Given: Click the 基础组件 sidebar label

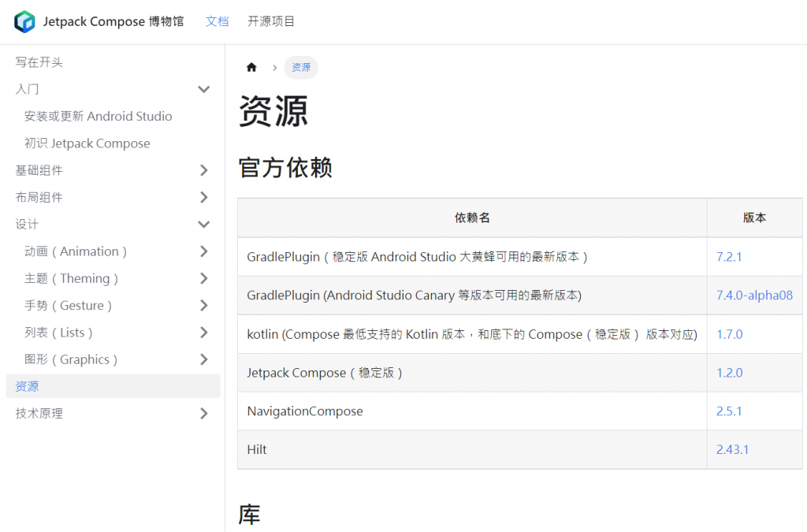Looking at the screenshot, I should coord(39,170).
